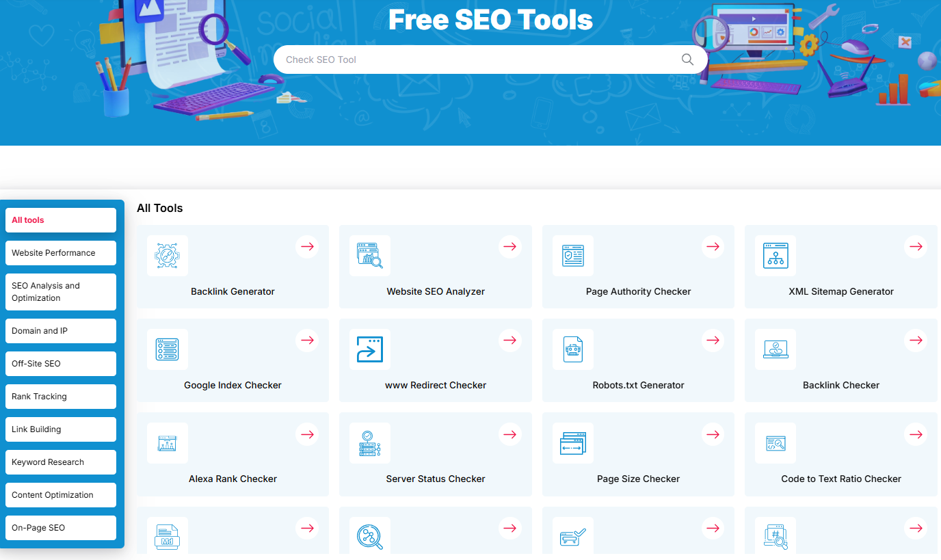This screenshot has height=560, width=941.
Task: Select the XML Sitemap Generator icon
Action: click(x=775, y=256)
